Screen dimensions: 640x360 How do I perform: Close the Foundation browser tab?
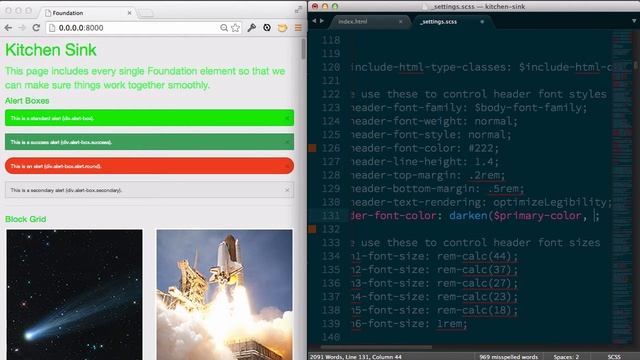coord(129,13)
